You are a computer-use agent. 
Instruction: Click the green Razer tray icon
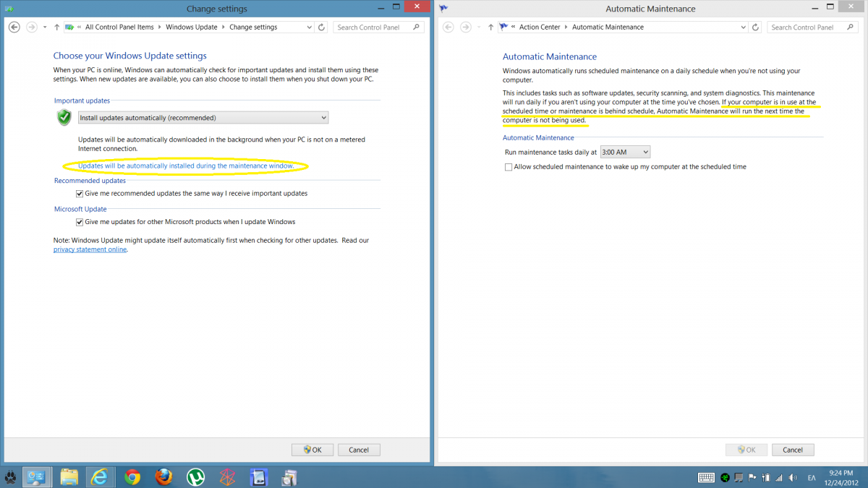click(x=726, y=477)
